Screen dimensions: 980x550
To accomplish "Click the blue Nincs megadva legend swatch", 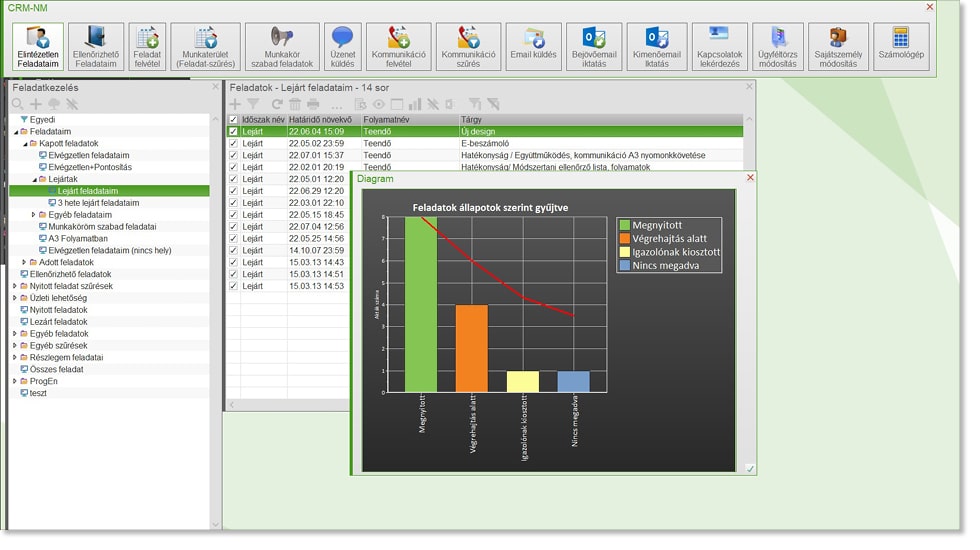I will pos(624,265).
